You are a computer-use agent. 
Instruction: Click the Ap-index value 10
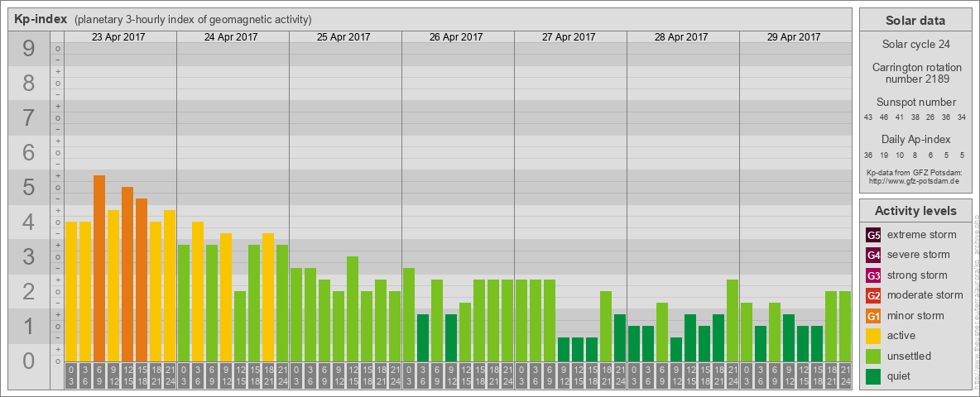(900, 155)
